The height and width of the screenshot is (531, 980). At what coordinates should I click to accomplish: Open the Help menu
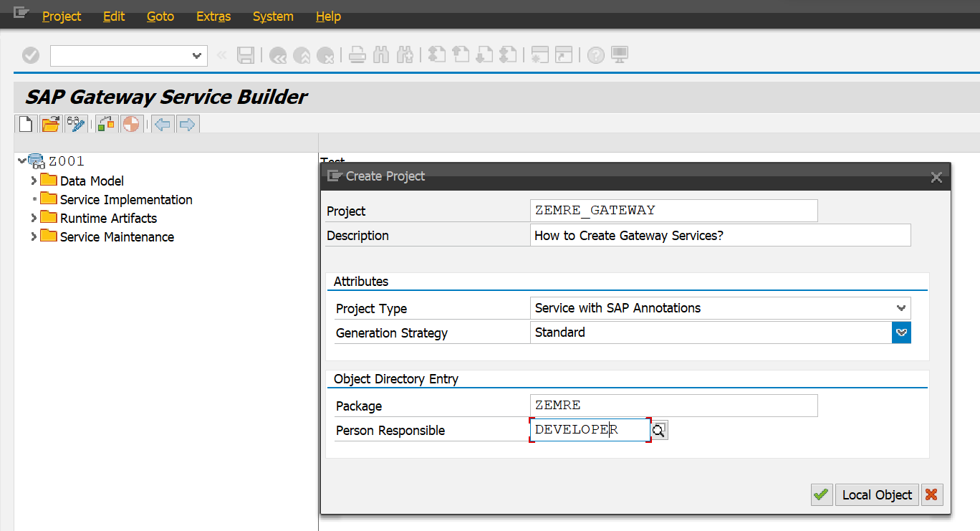[x=328, y=16]
